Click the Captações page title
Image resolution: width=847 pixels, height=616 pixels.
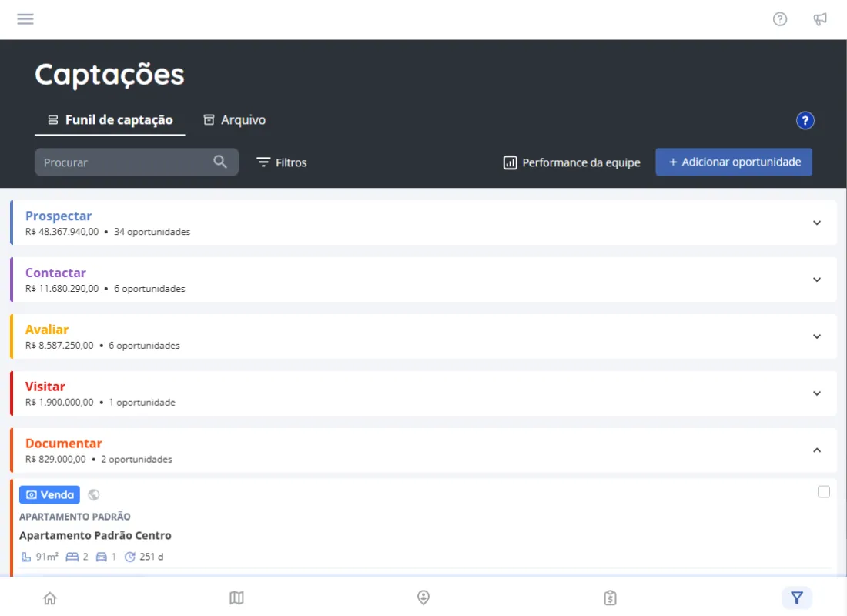point(109,75)
